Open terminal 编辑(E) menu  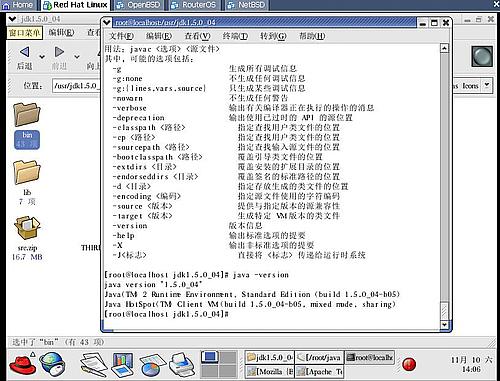pyautogui.click(x=159, y=36)
